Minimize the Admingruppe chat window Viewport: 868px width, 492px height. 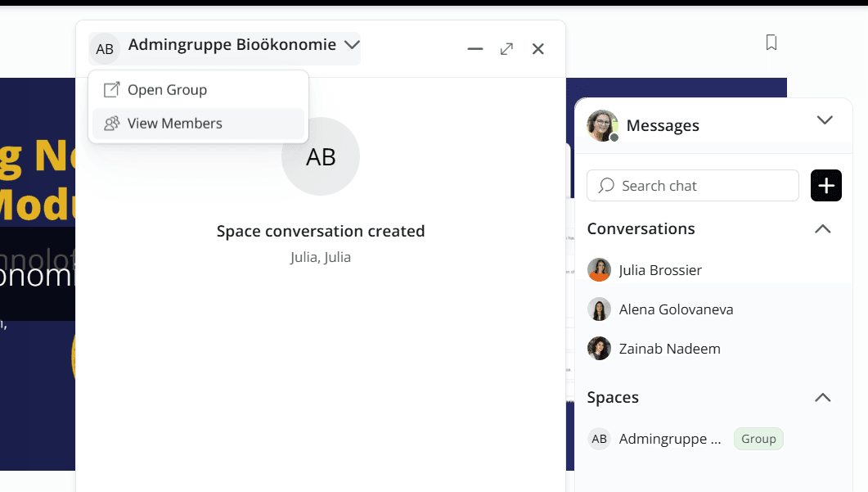click(x=475, y=49)
